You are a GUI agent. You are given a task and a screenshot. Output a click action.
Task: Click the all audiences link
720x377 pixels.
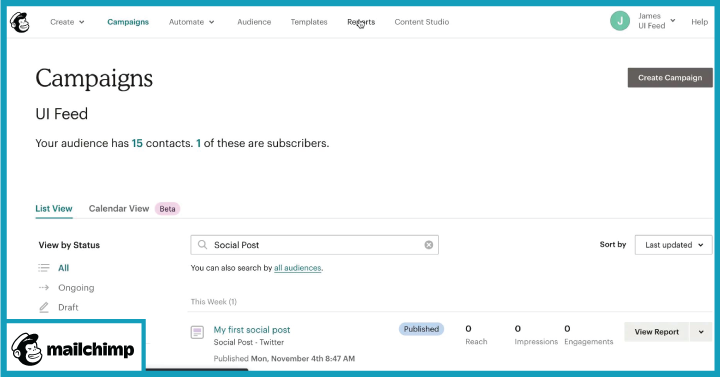(x=298, y=268)
